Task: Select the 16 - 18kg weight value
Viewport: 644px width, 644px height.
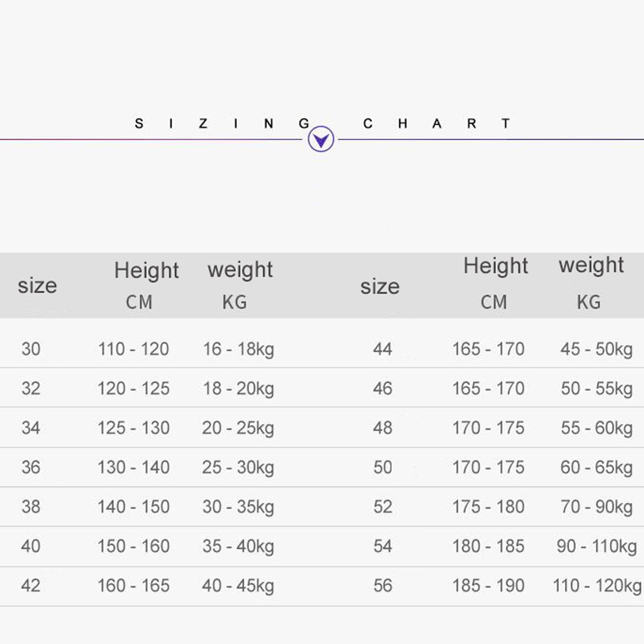Action: tap(238, 349)
